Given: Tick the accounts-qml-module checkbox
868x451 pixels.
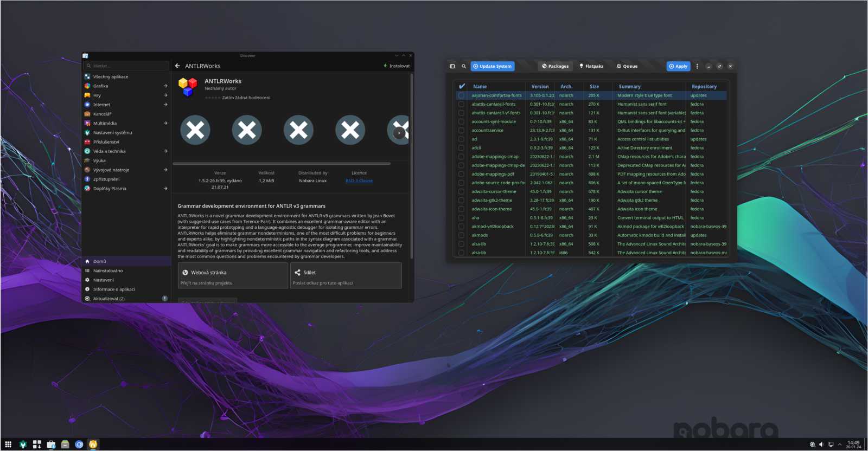Looking at the screenshot, I should pos(461,121).
